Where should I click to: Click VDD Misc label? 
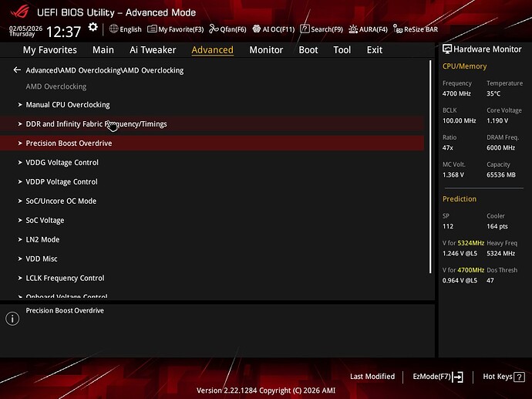pos(42,259)
